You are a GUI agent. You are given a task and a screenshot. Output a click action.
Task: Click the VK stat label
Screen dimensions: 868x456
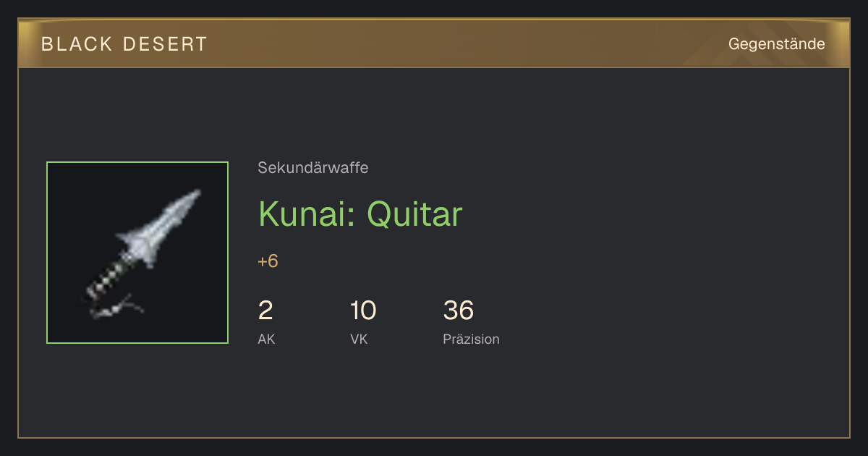(x=359, y=339)
